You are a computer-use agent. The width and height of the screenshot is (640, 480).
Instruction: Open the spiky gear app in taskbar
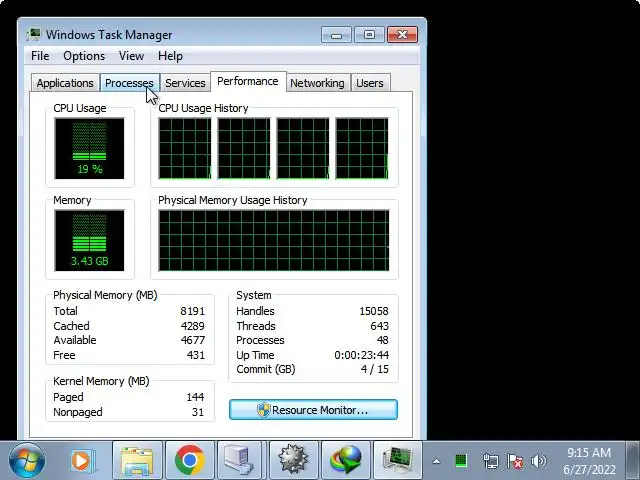click(293, 461)
